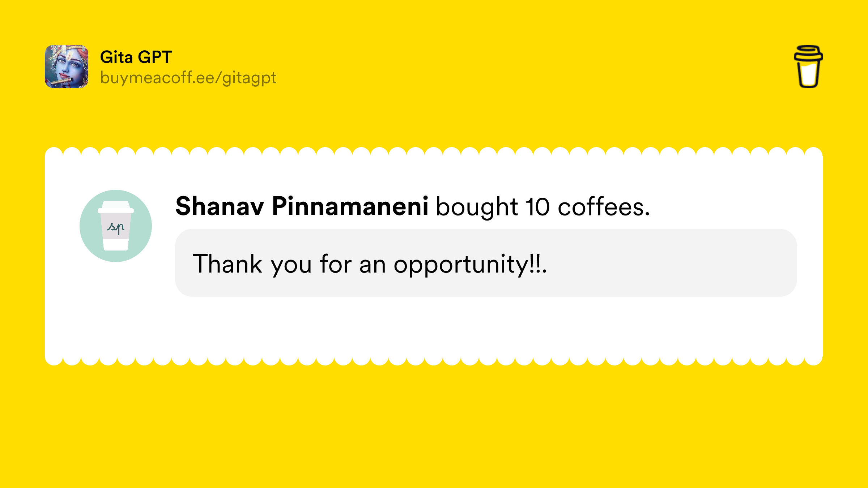Click the gray message bubble
This screenshot has height=488, width=868.
tap(486, 263)
